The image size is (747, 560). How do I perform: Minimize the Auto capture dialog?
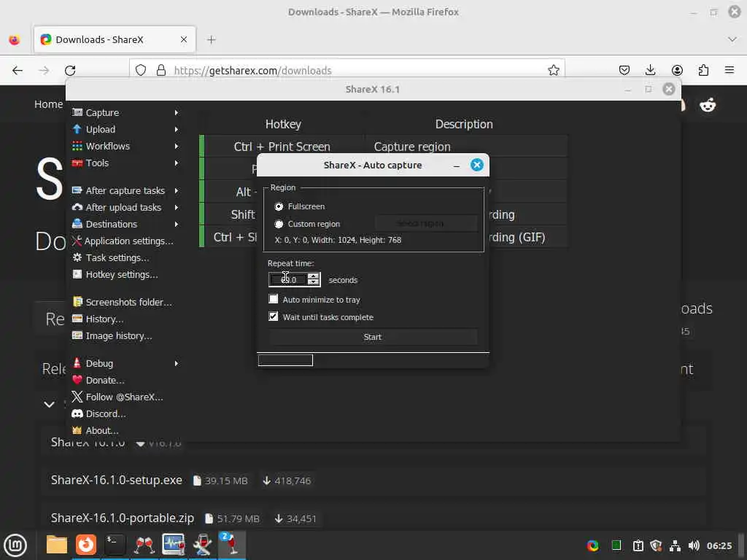(x=457, y=166)
